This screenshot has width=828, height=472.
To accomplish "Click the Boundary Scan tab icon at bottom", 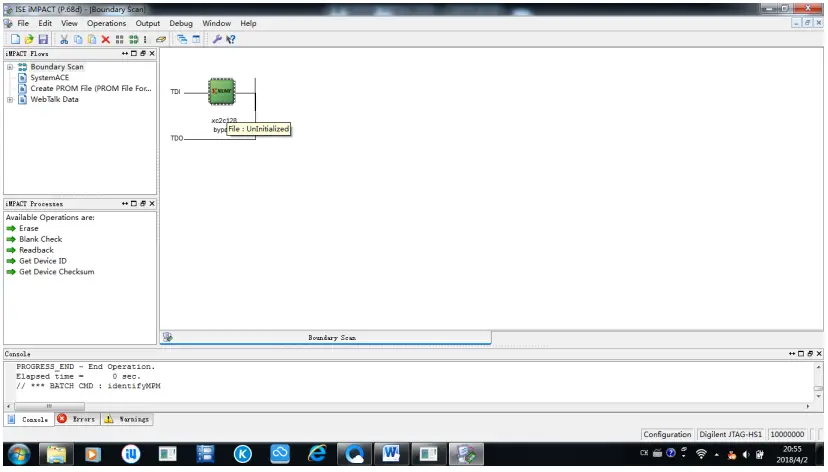I will click(x=167, y=337).
